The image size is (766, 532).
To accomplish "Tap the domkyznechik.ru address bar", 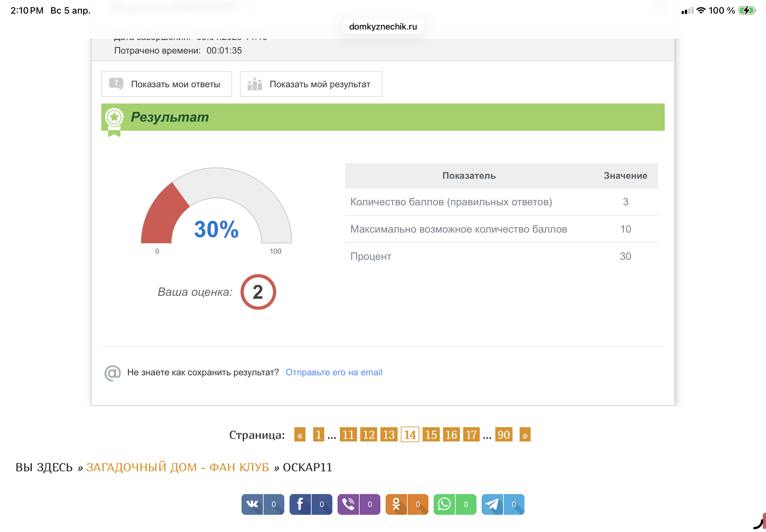I will tap(382, 27).
